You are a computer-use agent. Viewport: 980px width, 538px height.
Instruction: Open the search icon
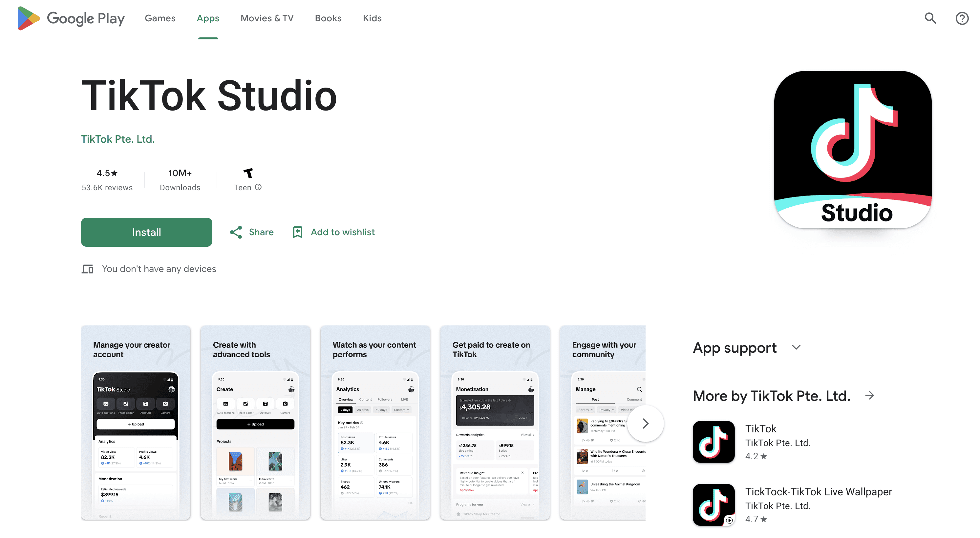pyautogui.click(x=930, y=18)
